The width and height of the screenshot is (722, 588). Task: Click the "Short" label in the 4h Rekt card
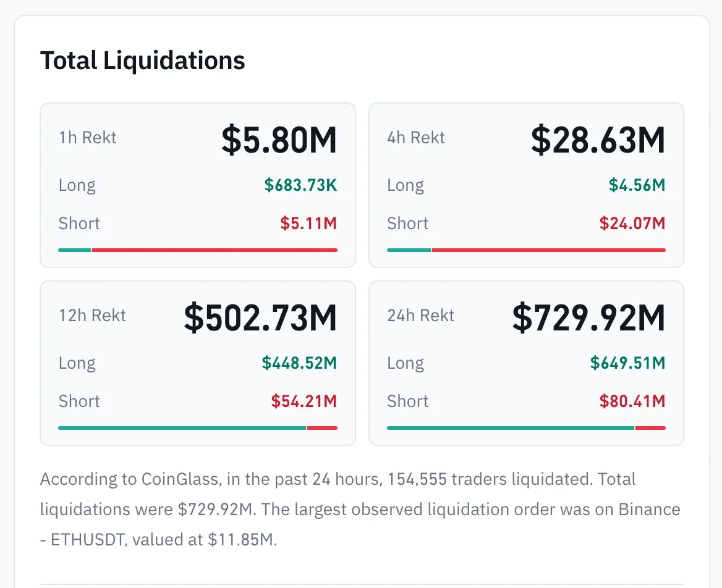click(x=407, y=224)
